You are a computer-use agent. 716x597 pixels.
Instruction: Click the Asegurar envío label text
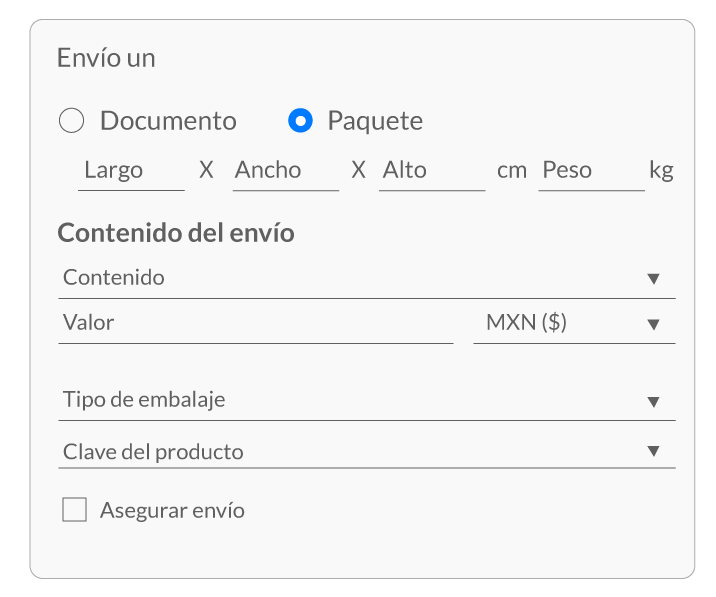pyautogui.click(x=172, y=510)
